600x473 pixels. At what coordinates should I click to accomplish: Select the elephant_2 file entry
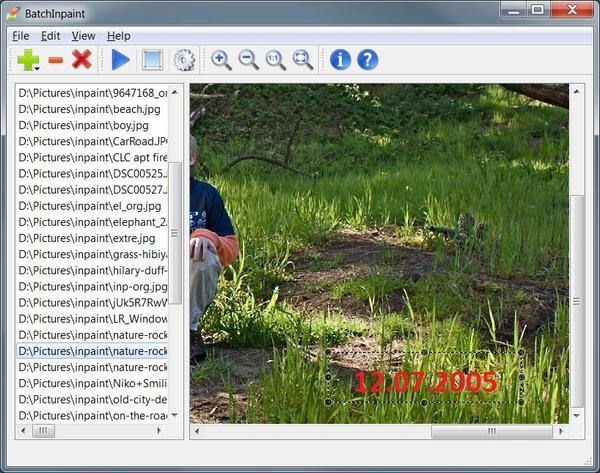[92, 222]
